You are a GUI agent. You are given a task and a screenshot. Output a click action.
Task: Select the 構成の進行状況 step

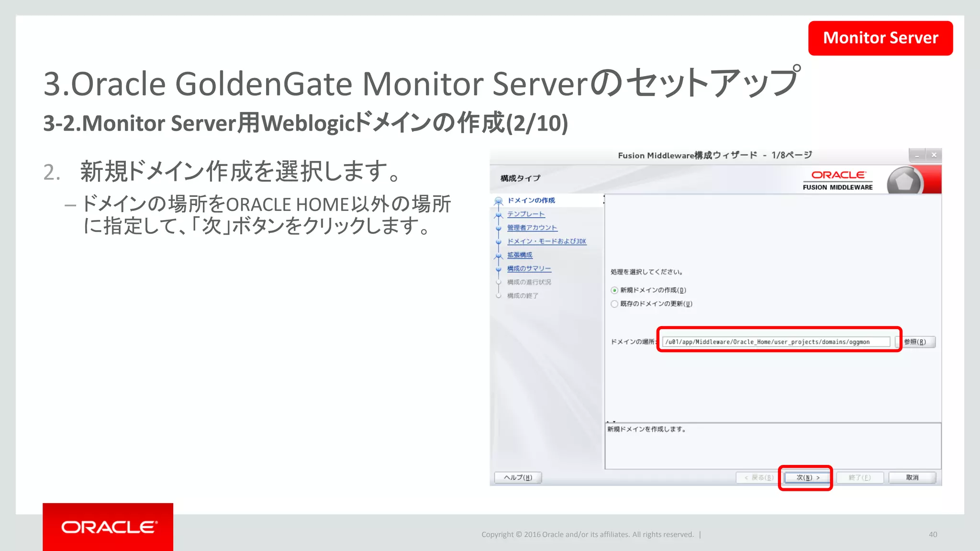[x=529, y=282]
